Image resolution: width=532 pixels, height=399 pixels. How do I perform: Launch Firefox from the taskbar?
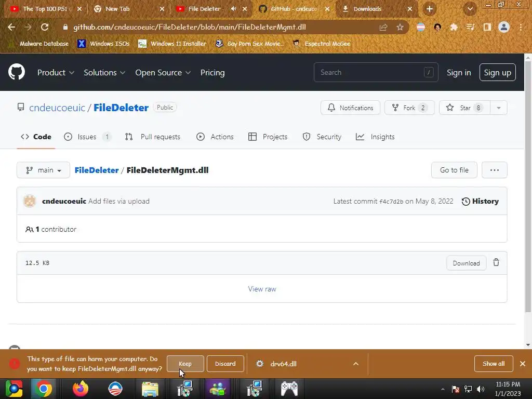[81, 389]
